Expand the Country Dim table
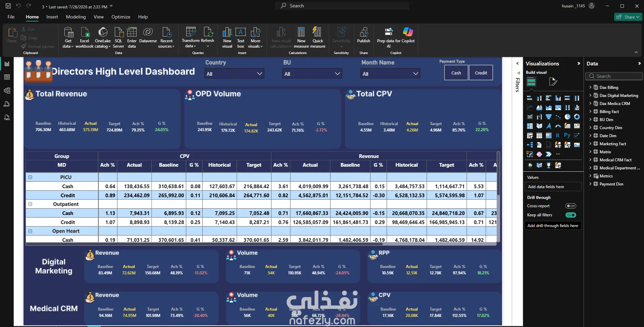Viewport: 644px width, 327px height. 590,127
